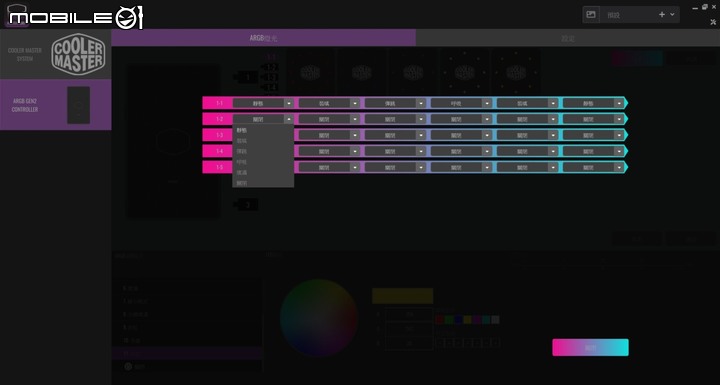The width and height of the screenshot is (720, 385).
Task: Open second mode dropdown in row 1-3
Action: point(329,136)
